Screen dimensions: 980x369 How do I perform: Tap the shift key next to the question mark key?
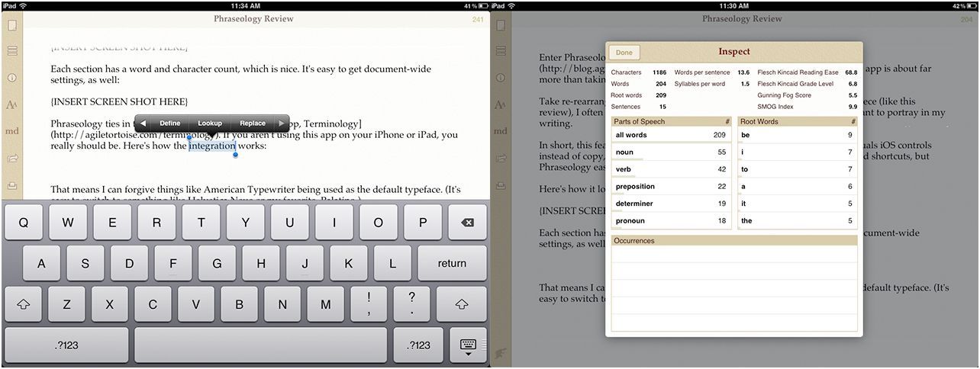click(x=461, y=304)
